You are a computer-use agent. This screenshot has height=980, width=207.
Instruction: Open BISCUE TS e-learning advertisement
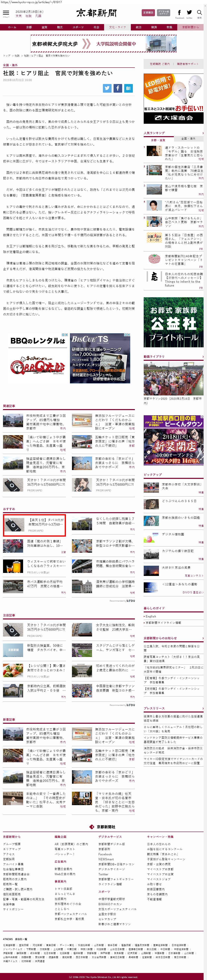pyautogui.click(x=100, y=358)
